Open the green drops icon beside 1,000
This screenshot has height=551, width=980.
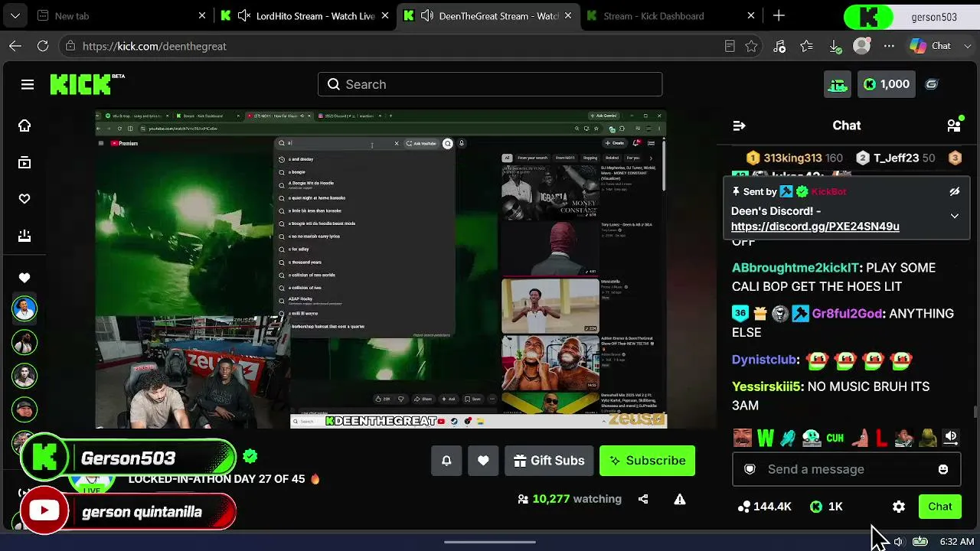pos(838,84)
